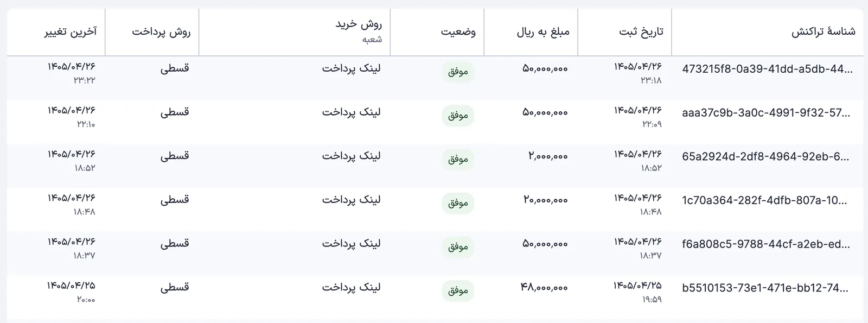Click the روش خرید column header
Viewport: 868px width, 323px height.
(x=359, y=24)
